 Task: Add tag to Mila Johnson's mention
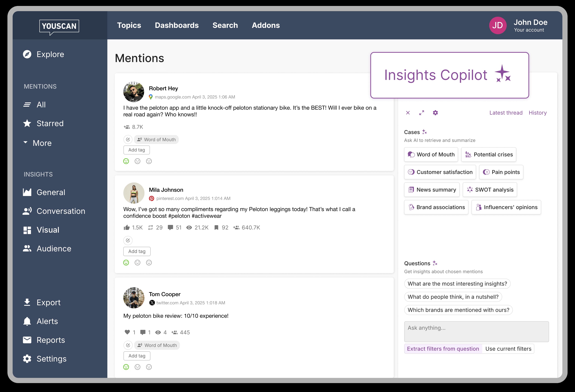(x=137, y=251)
